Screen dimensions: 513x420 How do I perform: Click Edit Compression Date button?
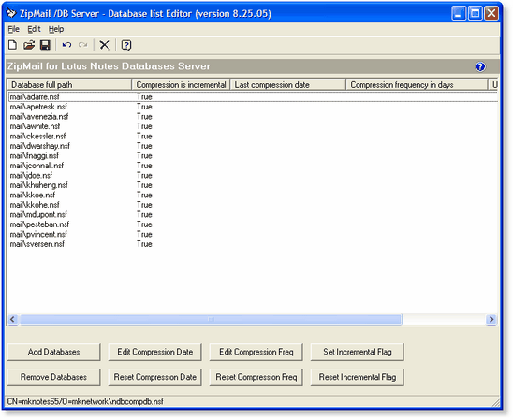click(x=155, y=352)
